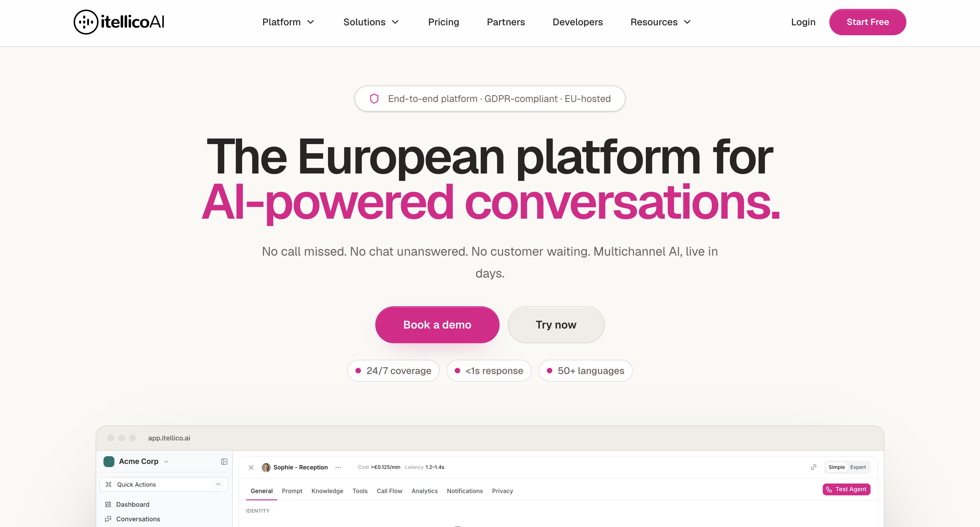Expand the Platform dropdown menu

tap(288, 22)
